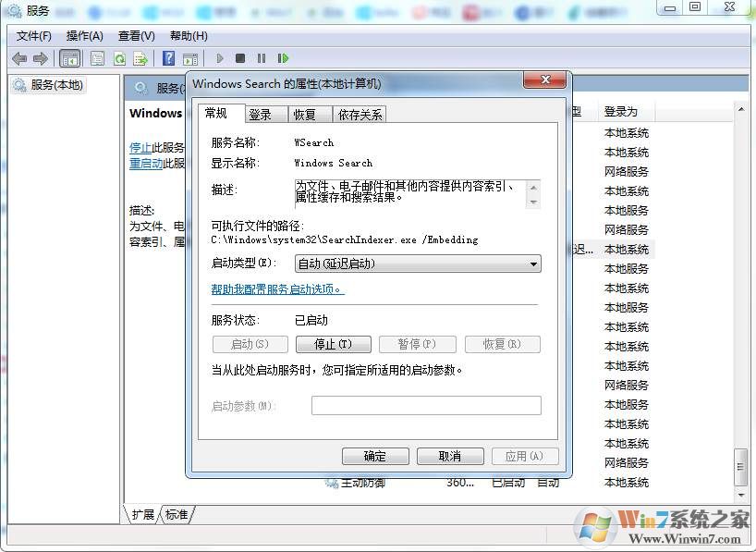Click the 帮助我配置服务启动选项 link
756x552 pixels.
pos(277,289)
